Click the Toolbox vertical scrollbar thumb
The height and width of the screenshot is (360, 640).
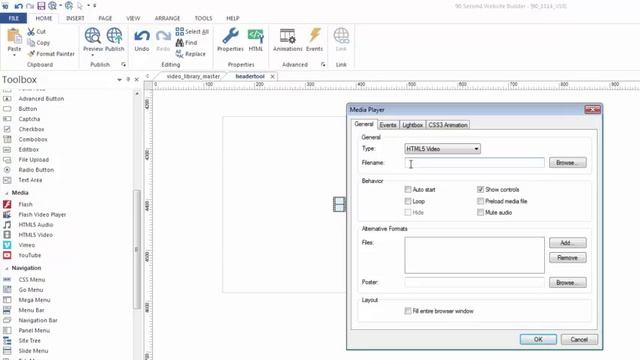tap(137, 249)
